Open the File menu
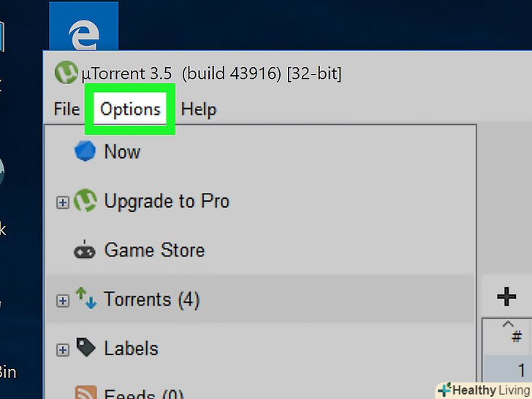This screenshot has width=532, height=399. [x=66, y=110]
